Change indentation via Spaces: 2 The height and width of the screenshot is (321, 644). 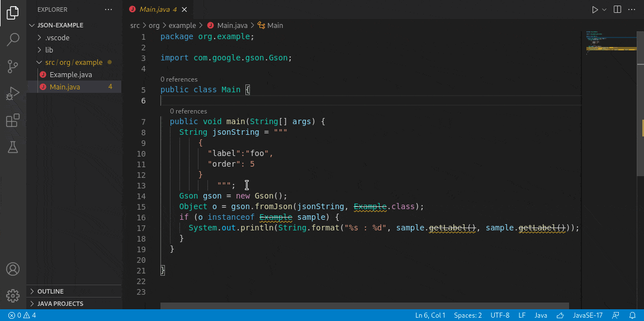[468, 315]
